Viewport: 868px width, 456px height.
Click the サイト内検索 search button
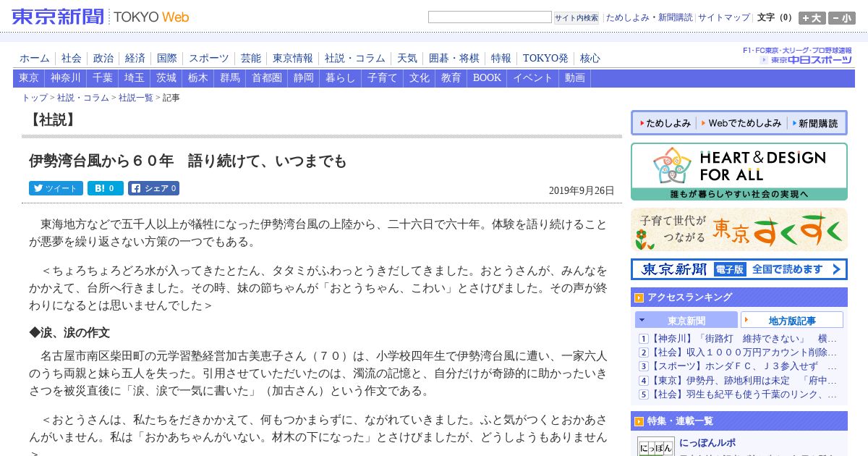click(576, 18)
